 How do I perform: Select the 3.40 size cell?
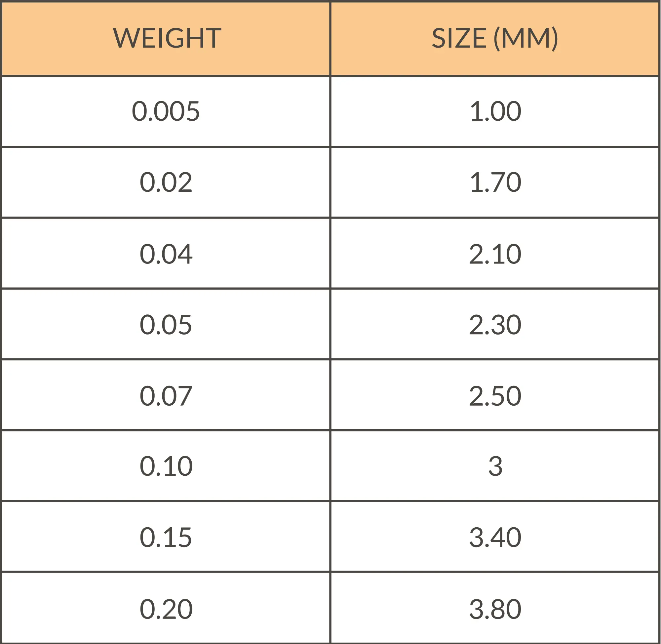495,537
